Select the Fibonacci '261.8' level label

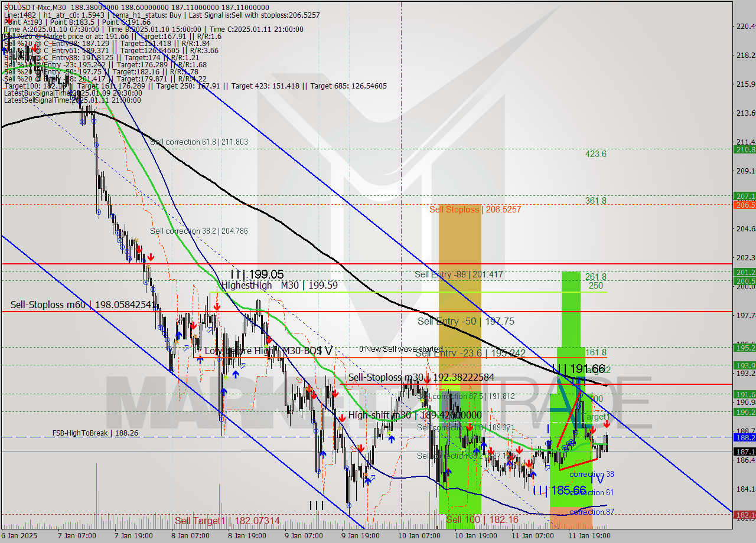click(x=596, y=277)
